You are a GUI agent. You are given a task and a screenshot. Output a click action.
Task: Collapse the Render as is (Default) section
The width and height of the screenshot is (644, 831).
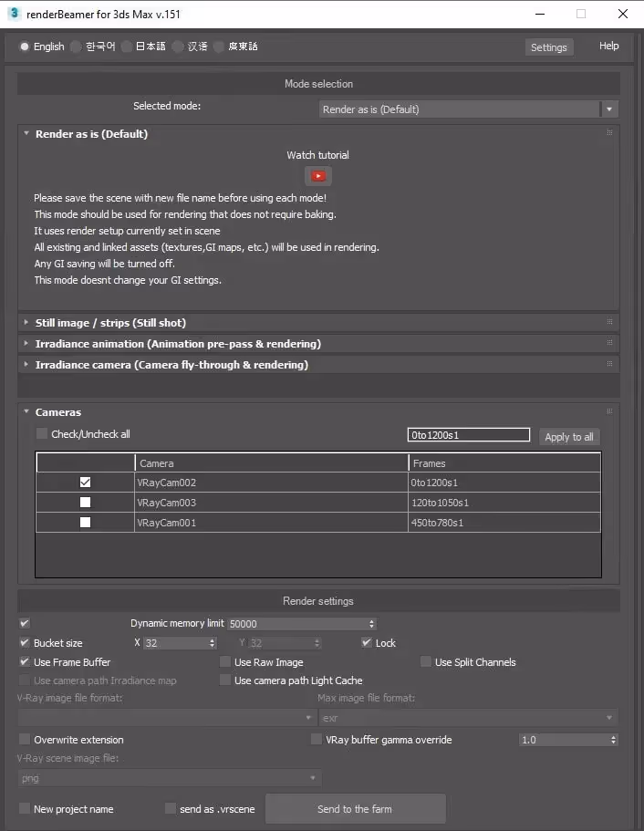pyautogui.click(x=26, y=133)
